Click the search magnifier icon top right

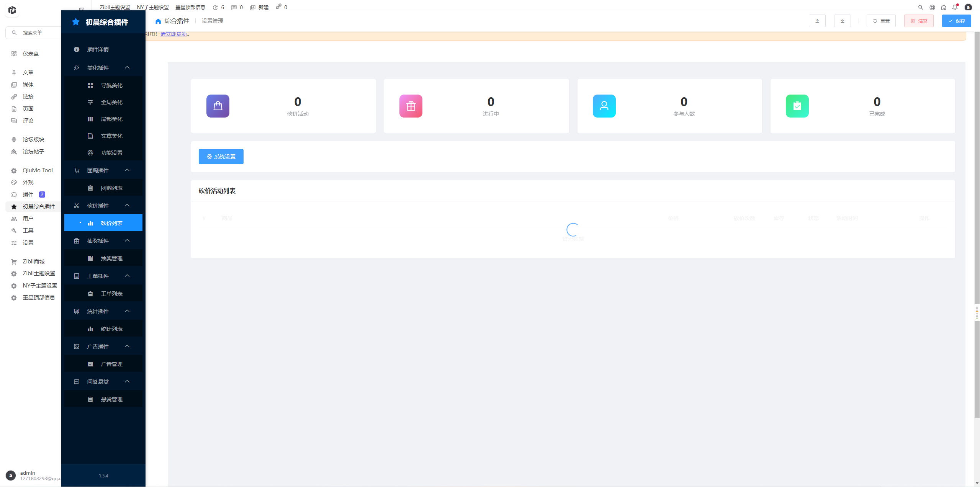coord(921,7)
